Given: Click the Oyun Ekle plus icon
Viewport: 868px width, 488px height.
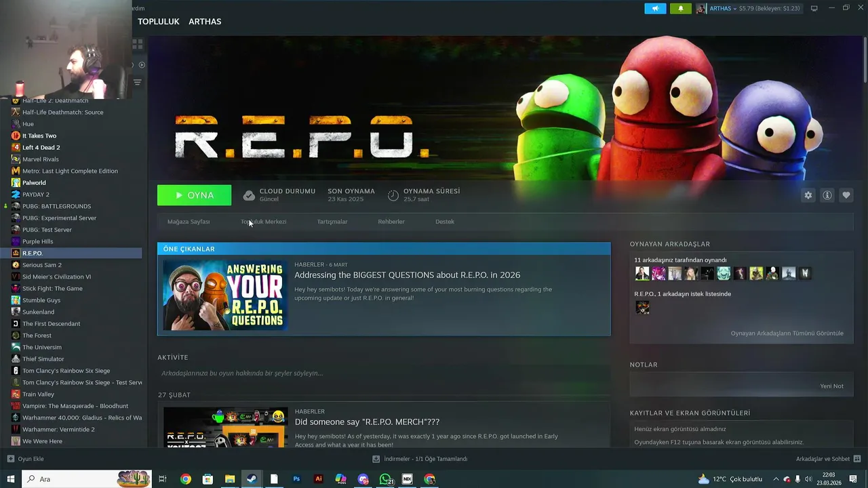Looking at the screenshot, I should 10,459.
